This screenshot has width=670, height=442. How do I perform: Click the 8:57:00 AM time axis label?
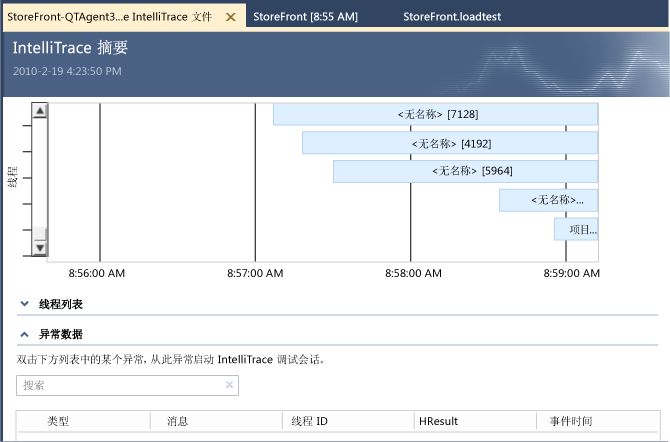pyautogui.click(x=255, y=273)
